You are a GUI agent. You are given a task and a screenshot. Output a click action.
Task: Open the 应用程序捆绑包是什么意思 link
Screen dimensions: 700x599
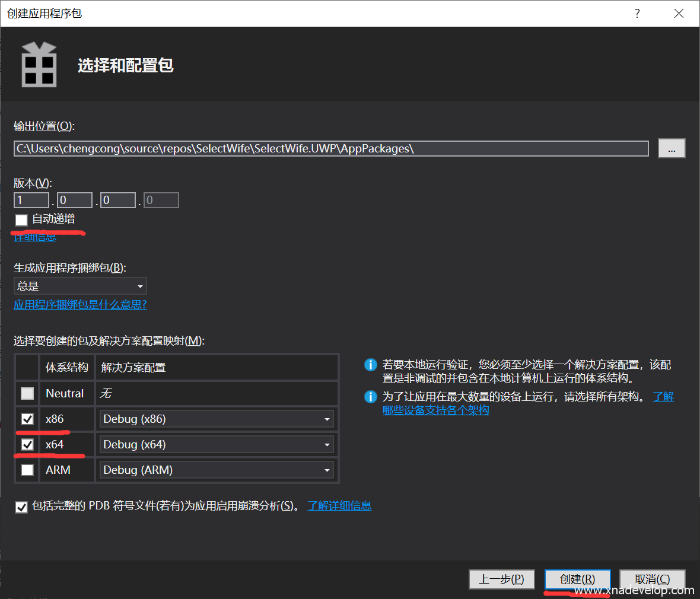click(x=80, y=305)
